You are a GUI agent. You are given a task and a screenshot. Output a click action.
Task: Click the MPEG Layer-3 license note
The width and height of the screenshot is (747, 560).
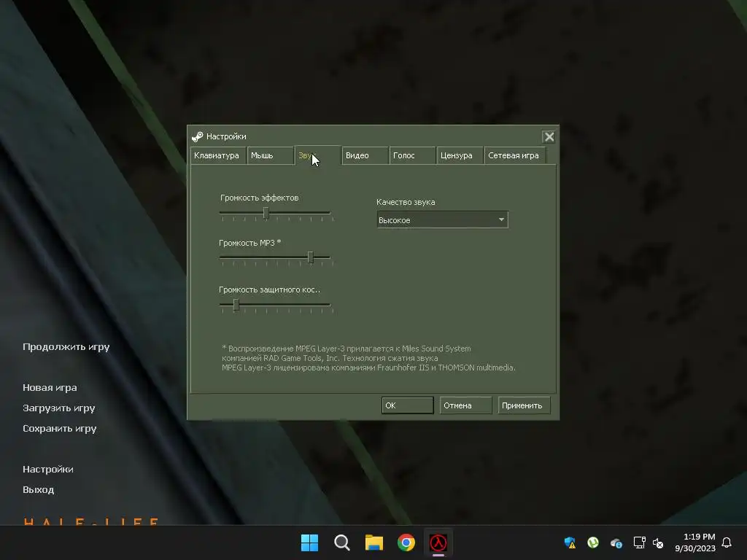[368, 358]
